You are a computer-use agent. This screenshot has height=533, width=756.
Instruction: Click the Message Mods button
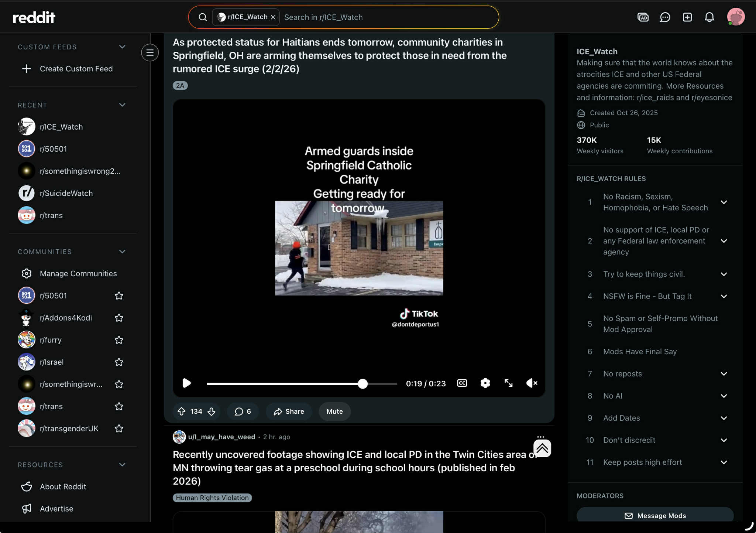point(655,516)
